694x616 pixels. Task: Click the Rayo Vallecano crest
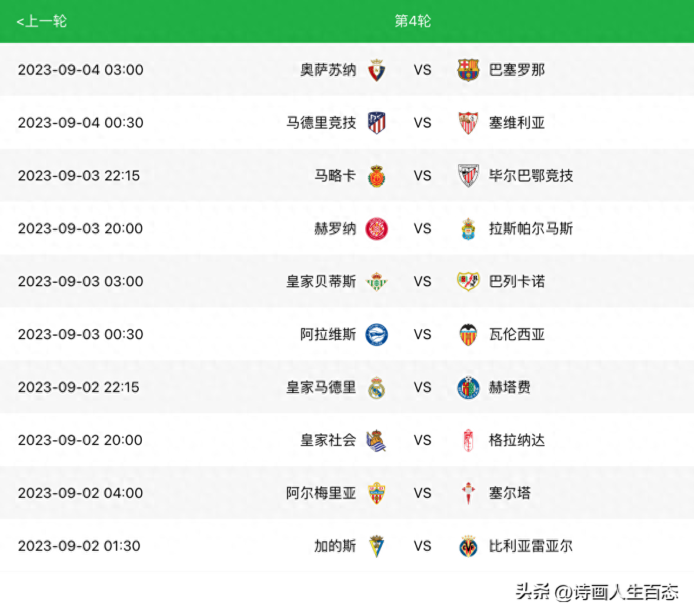click(468, 281)
